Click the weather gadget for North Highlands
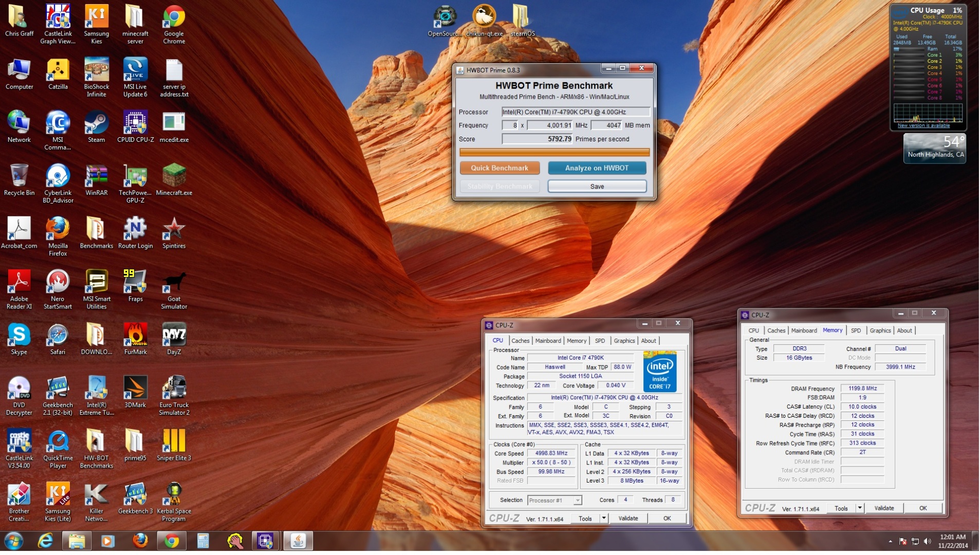Image resolution: width=980 pixels, height=555 pixels. tap(935, 149)
